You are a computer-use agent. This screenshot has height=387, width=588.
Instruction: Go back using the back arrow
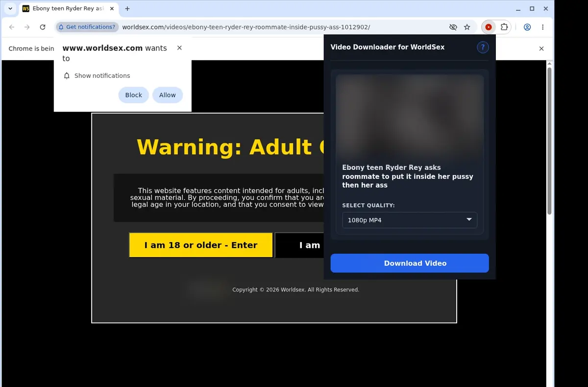click(x=12, y=27)
